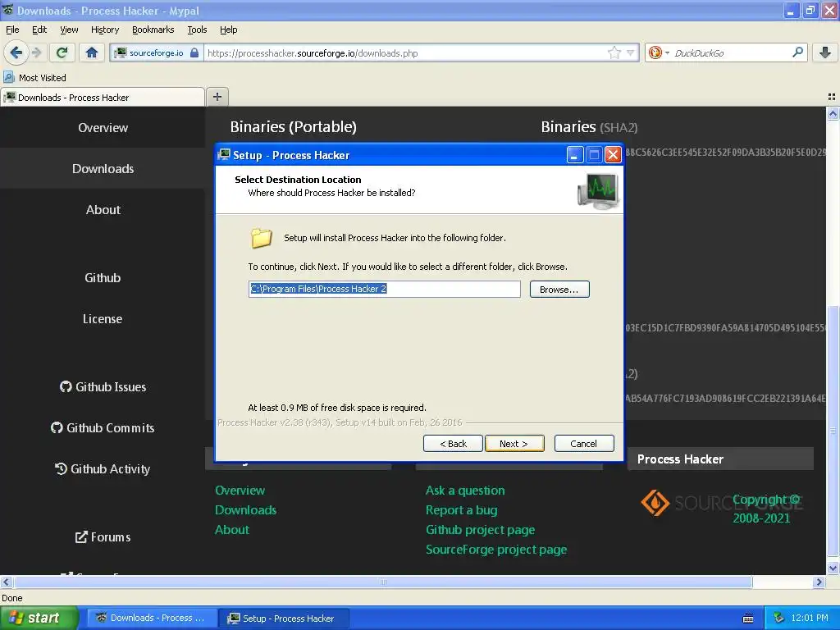The height and width of the screenshot is (630, 840).
Task: Click the Setup title bar app icon
Action: click(x=224, y=155)
